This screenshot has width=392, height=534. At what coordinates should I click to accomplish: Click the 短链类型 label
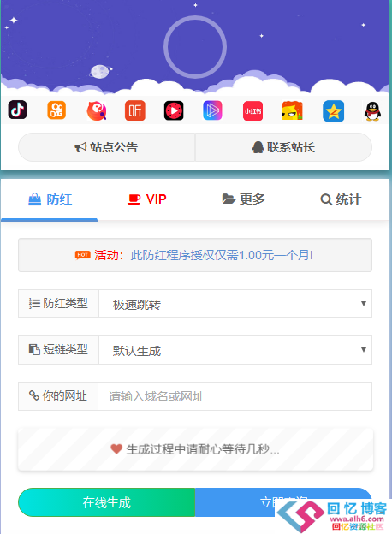58,350
